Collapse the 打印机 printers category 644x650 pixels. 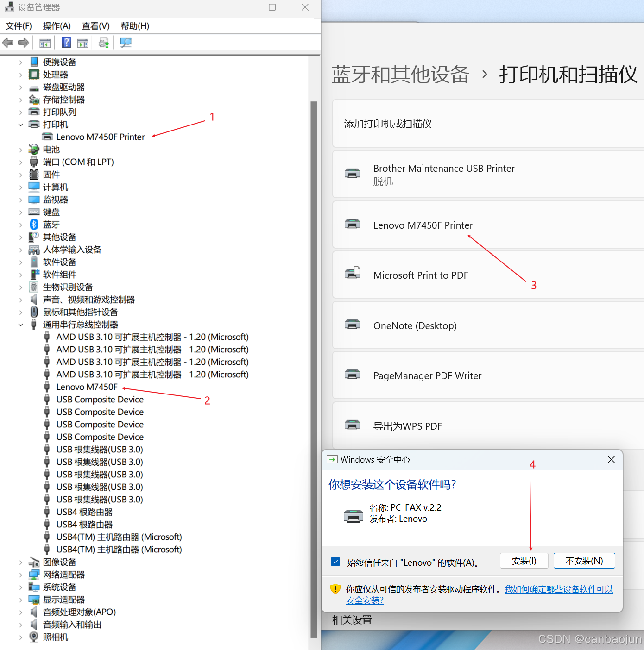coord(20,125)
